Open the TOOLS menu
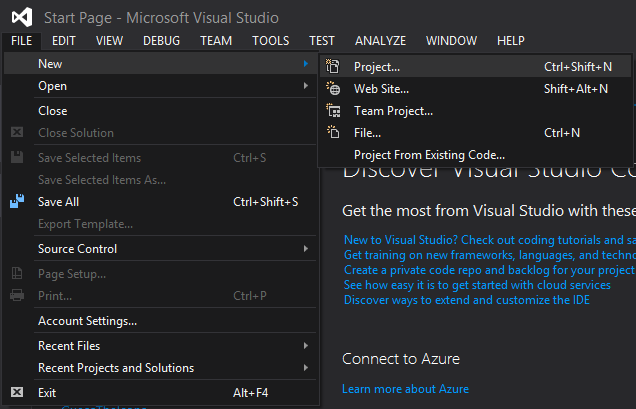This screenshot has width=636, height=409. [x=271, y=41]
